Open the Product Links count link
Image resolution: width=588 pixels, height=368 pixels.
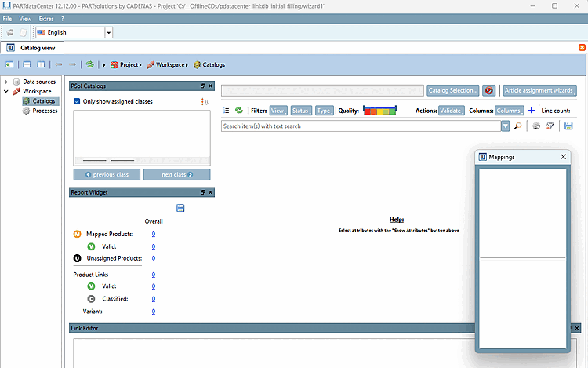click(154, 275)
